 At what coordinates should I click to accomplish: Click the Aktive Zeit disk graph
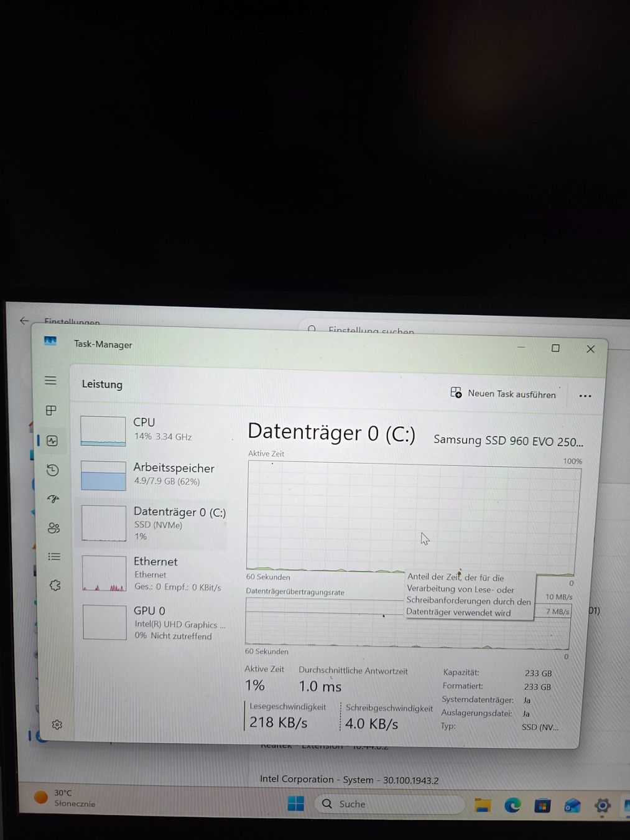(413, 518)
